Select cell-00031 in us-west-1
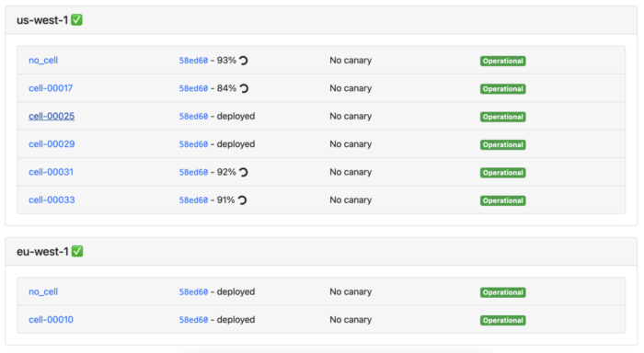644x353 pixels. 51,172
